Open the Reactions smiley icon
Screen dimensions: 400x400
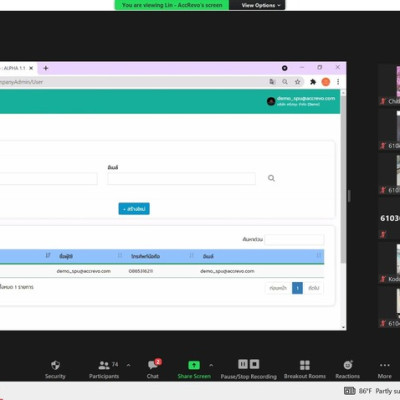tap(348, 365)
